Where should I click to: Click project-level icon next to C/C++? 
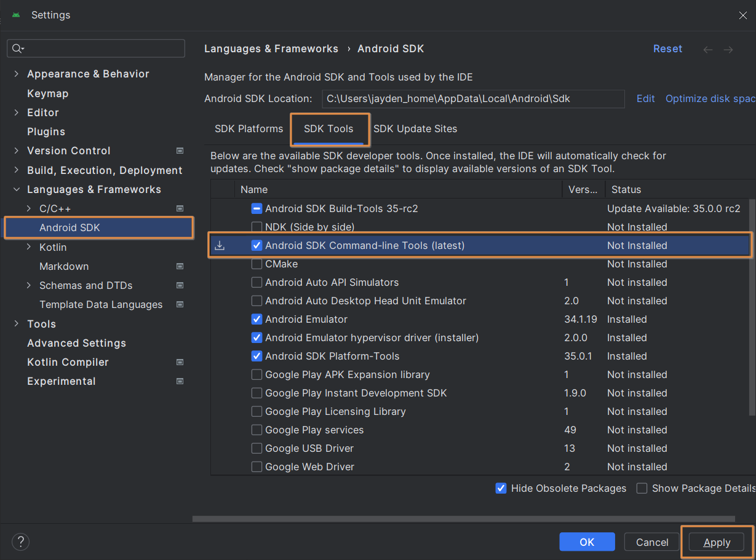tap(180, 208)
